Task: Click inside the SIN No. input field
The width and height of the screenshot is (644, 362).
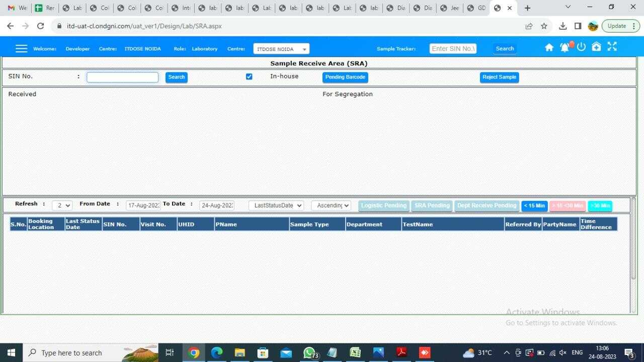Action: pyautogui.click(x=122, y=77)
